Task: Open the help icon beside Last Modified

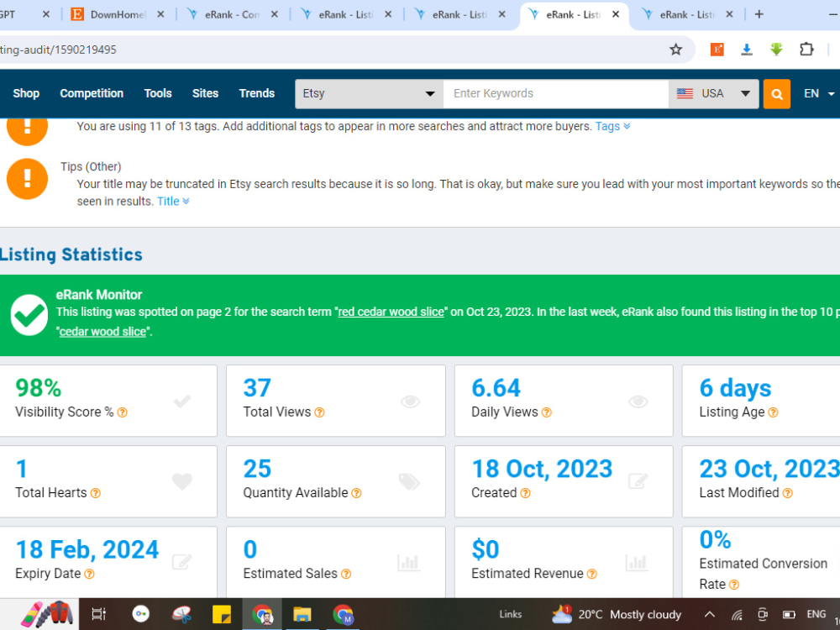Action: click(x=788, y=493)
